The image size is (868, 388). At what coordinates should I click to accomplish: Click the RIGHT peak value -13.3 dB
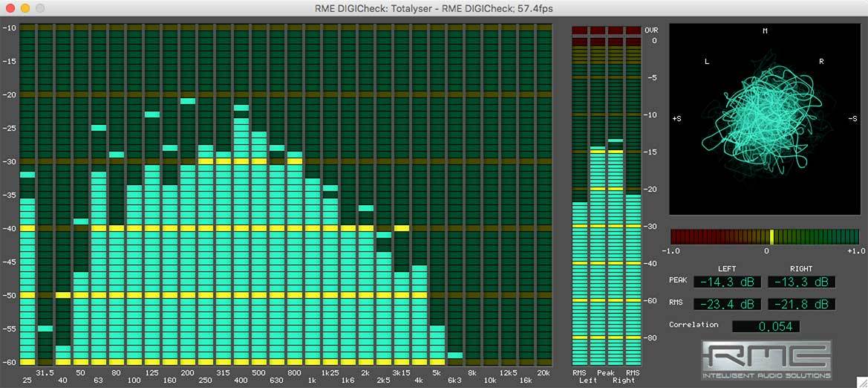click(x=801, y=282)
